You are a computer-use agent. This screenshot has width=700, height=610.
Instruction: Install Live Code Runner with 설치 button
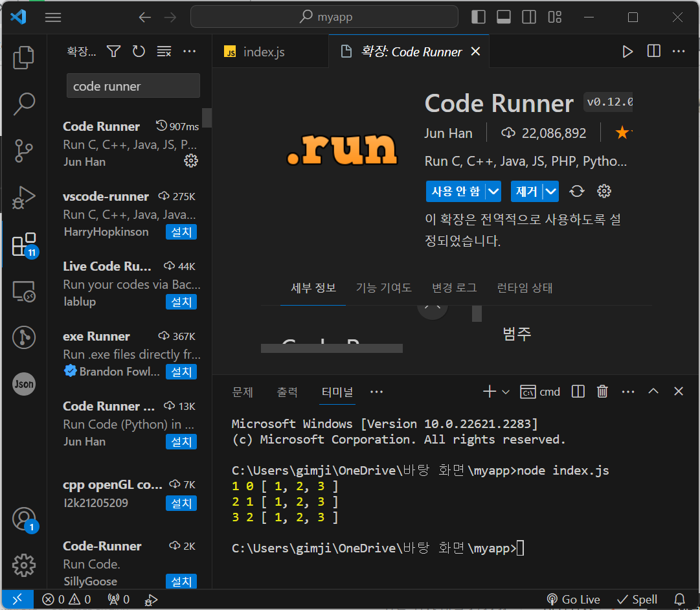(x=181, y=302)
